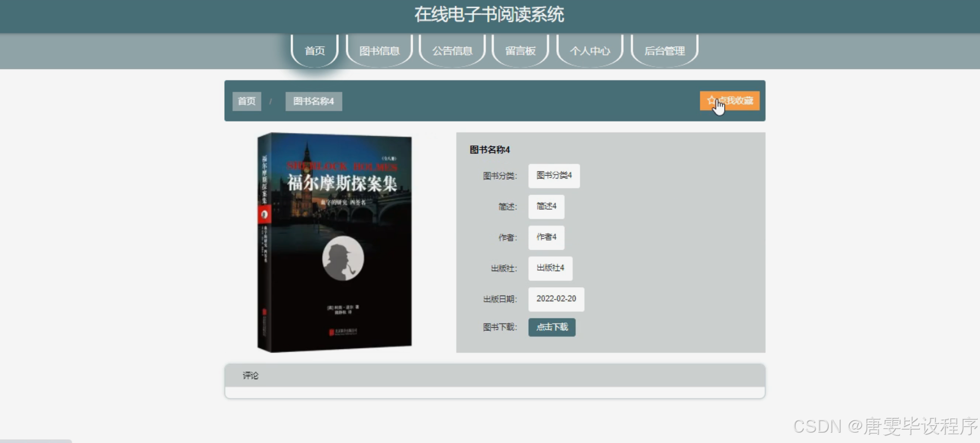Click the 评论 section header

[x=495, y=375]
